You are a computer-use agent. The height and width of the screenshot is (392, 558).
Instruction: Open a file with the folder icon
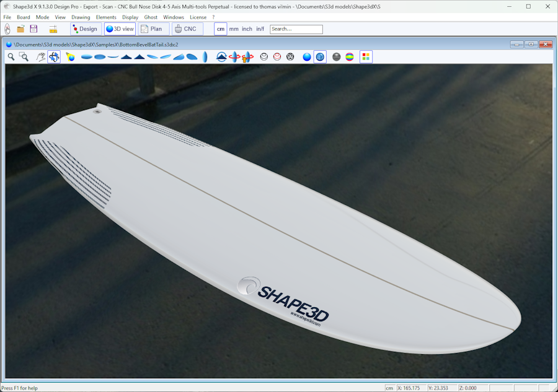pyautogui.click(x=20, y=29)
